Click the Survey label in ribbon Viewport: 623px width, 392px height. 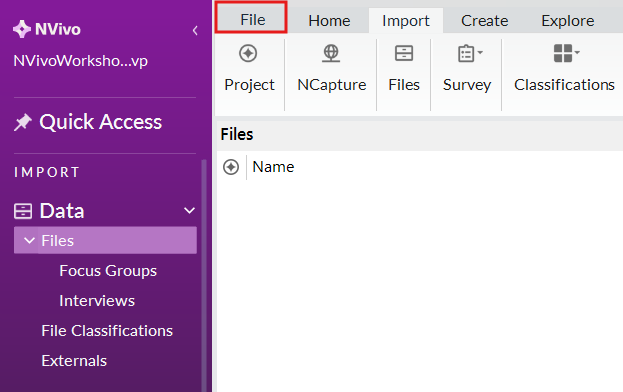point(467,85)
